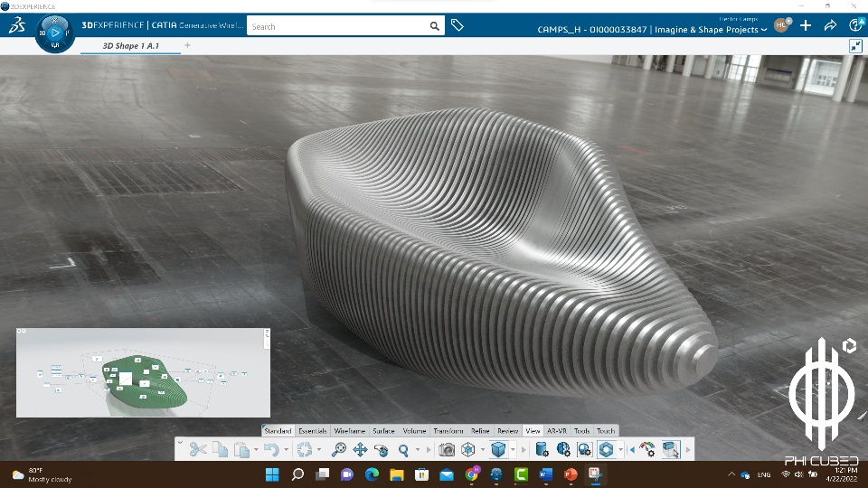868x488 pixels.
Task: Open dropdown next to hexagon visualization icon
Action: (x=620, y=450)
